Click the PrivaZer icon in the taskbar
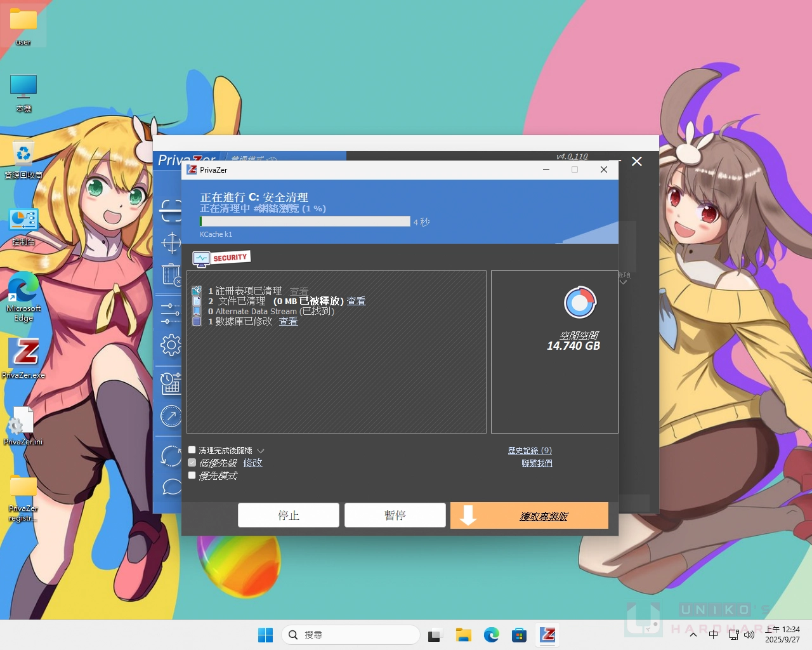This screenshot has width=812, height=650. [x=547, y=635]
